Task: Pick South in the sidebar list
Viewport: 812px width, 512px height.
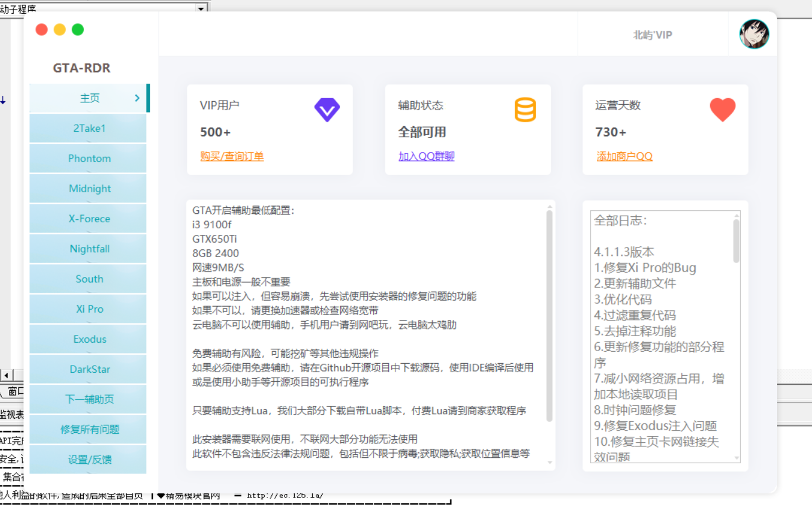Action: (x=88, y=279)
